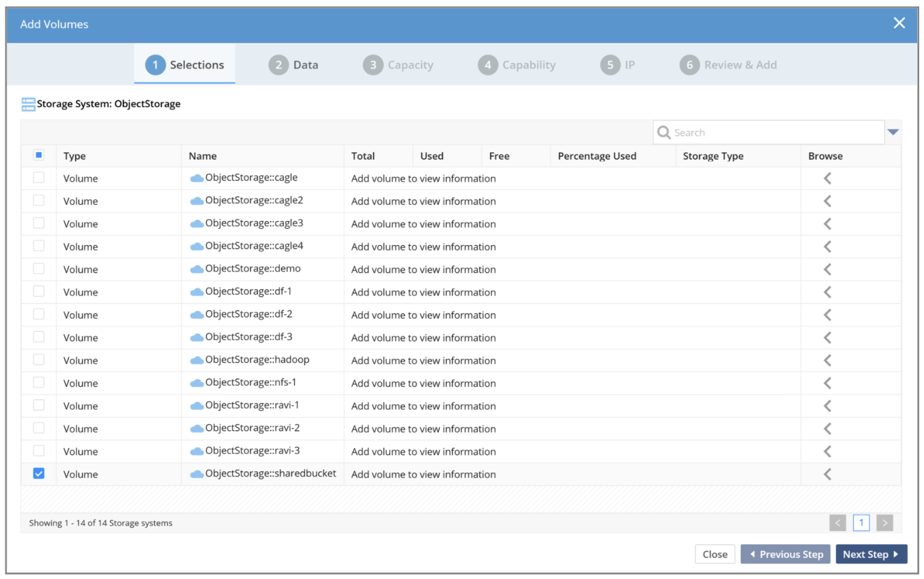Click the Search input field
924x579 pixels.
tap(769, 132)
